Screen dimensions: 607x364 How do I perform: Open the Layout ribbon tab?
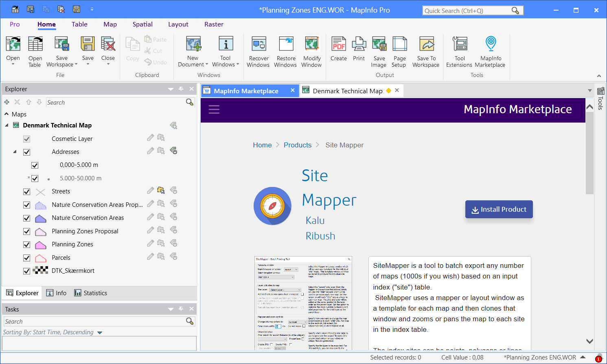pyautogui.click(x=178, y=24)
